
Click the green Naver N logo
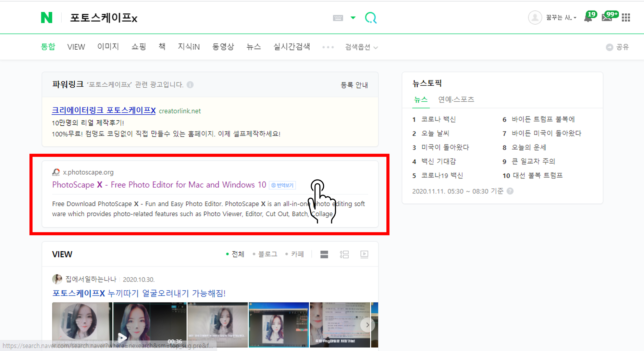pyautogui.click(x=47, y=17)
